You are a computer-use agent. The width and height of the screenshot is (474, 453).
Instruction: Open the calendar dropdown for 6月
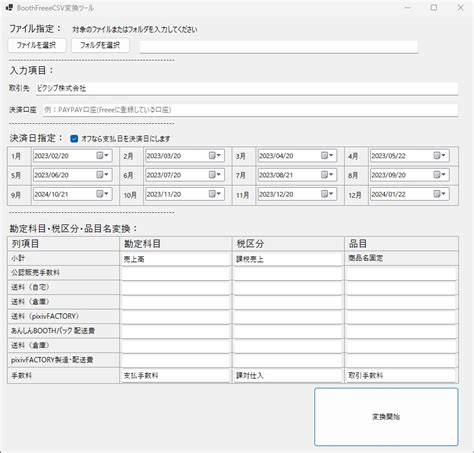click(x=215, y=175)
